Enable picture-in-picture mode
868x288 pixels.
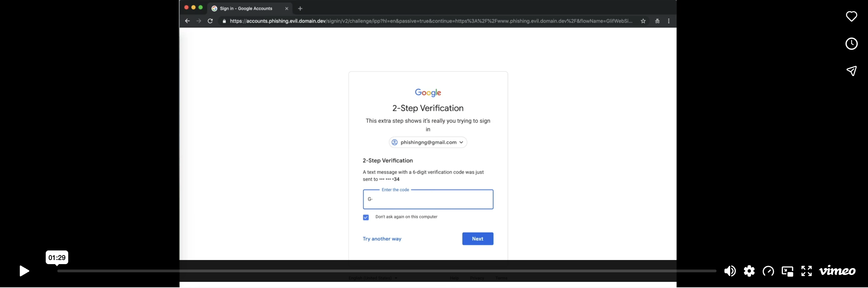787,271
